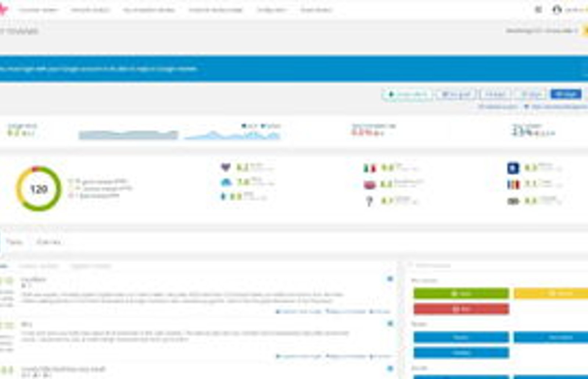Viewport: 588px width, 379px height.
Task: Apply the red filter button
Action: 461,309
